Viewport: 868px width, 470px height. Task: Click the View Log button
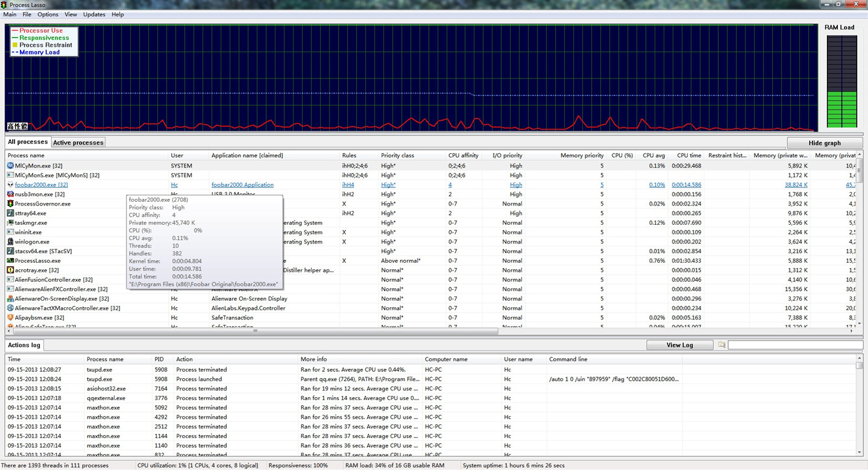[x=680, y=345]
